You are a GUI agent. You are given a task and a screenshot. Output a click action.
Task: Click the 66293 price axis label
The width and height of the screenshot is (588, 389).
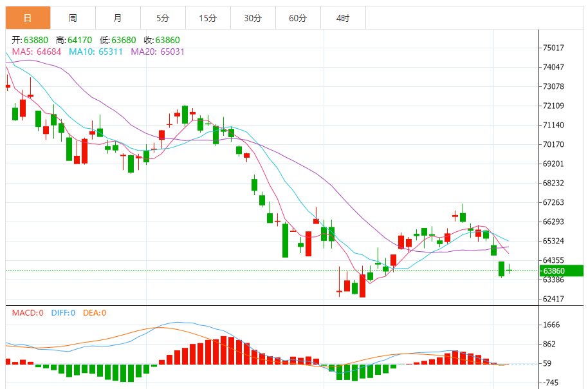pos(553,222)
